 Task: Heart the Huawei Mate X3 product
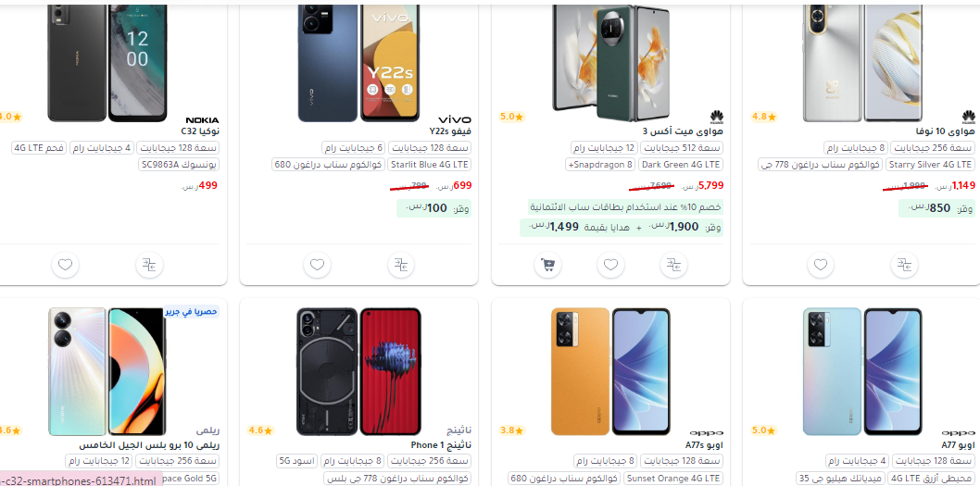pos(610,265)
